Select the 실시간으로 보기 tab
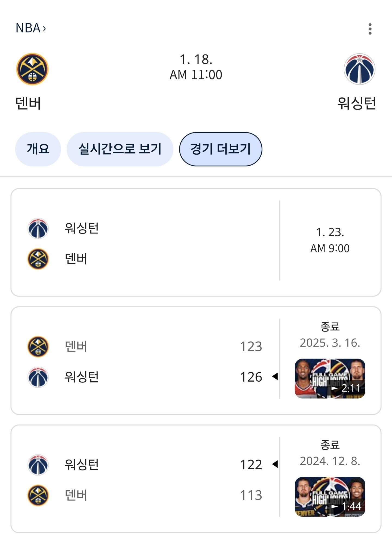 pos(120,149)
